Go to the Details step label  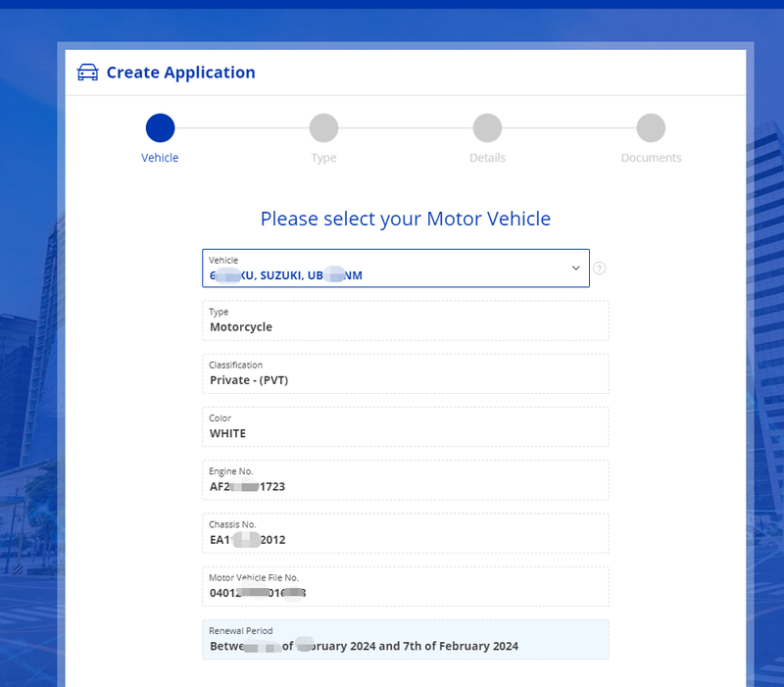pyautogui.click(x=487, y=158)
